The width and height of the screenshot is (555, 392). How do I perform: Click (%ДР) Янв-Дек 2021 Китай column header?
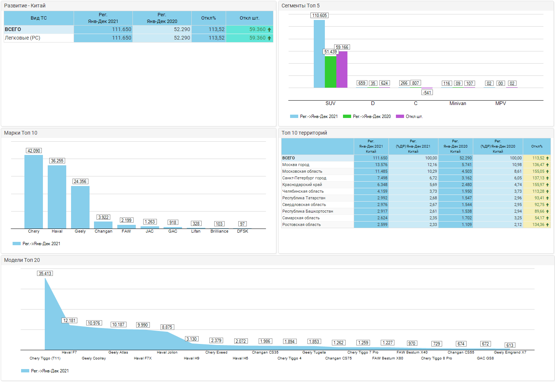413,146
